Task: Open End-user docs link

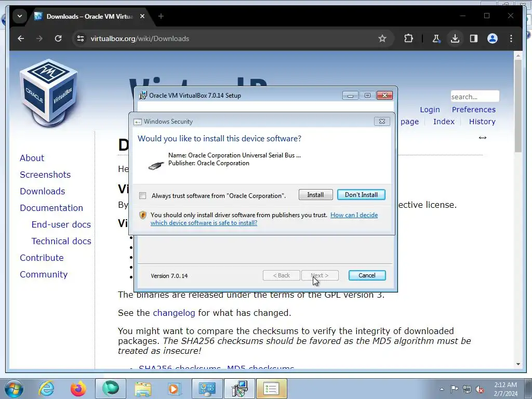Action: [61, 224]
